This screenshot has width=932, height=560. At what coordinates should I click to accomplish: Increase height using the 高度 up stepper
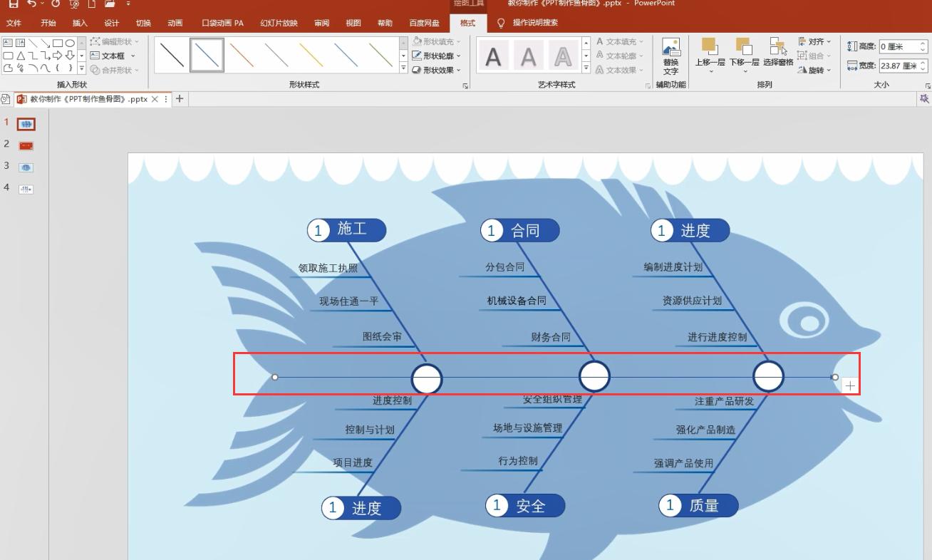(x=922, y=42)
